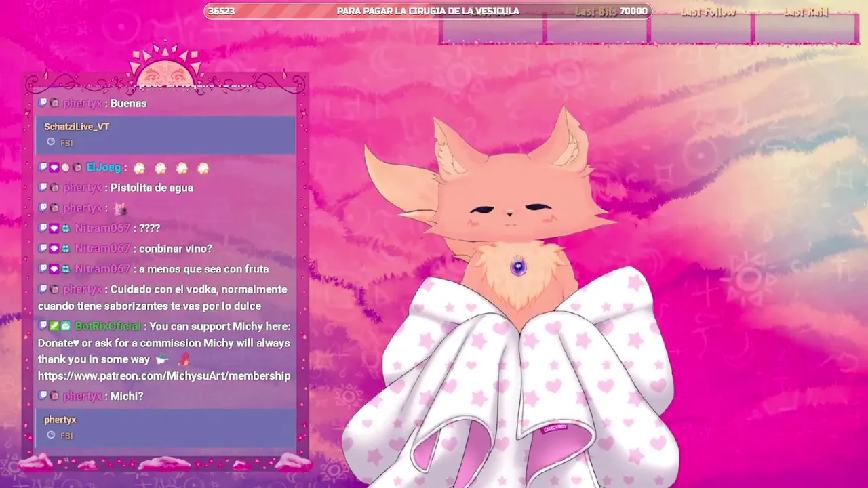The width and height of the screenshot is (868, 488).
Task: Click the message 'a menos que sea con fruta'
Action: (x=203, y=269)
